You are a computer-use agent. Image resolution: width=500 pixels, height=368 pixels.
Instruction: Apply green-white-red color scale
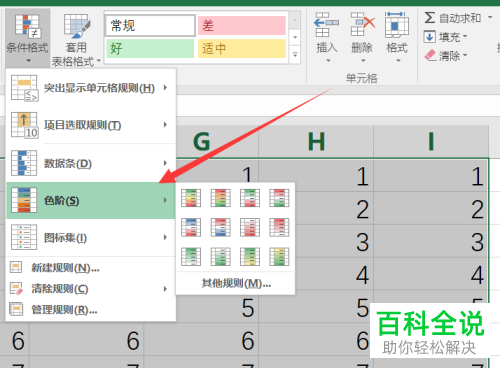tap(250, 198)
